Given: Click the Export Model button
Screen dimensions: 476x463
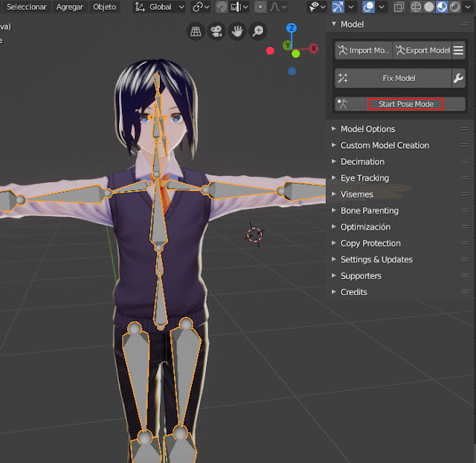Looking at the screenshot, I should (x=422, y=51).
